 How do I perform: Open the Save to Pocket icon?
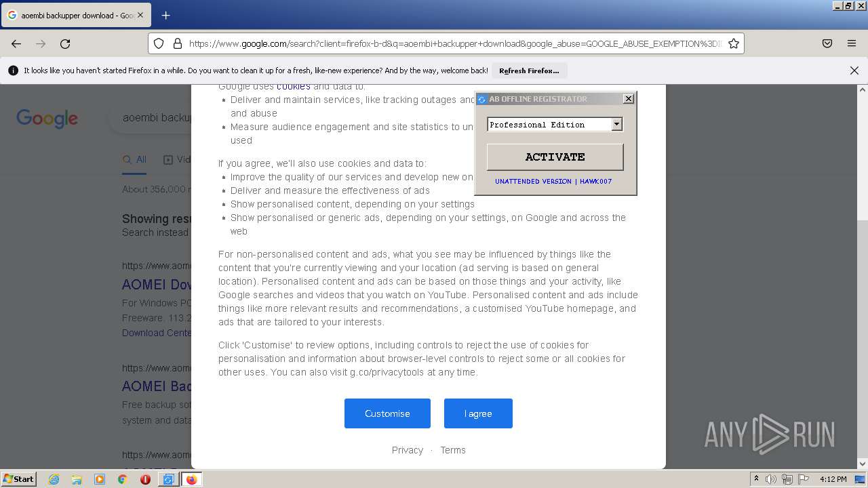coord(827,43)
